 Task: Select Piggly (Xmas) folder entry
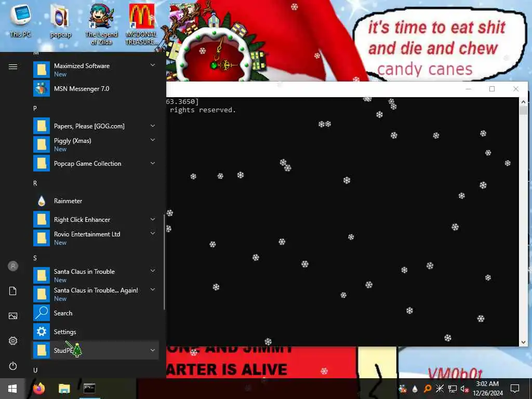[x=96, y=144]
